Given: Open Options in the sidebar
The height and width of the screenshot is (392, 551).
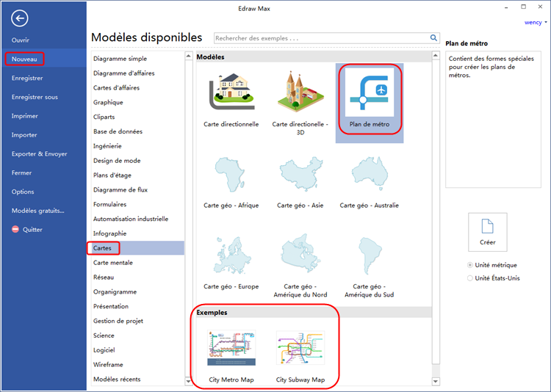Looking at the screenshot, I should tap(23, 192).
